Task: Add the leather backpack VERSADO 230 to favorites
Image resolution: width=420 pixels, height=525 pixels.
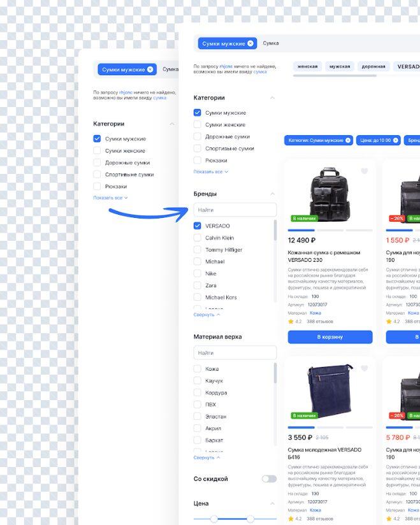Action: point(365,171)
